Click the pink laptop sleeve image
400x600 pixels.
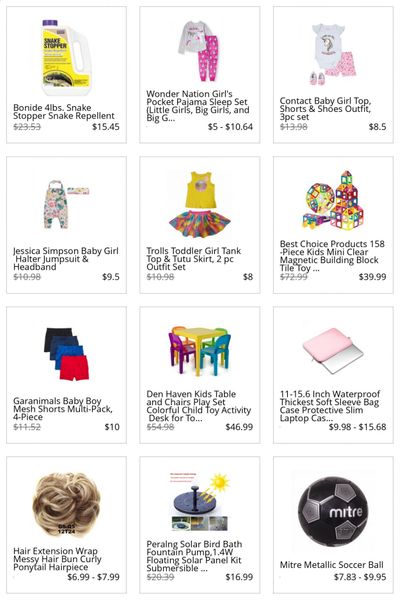(333, 351)
